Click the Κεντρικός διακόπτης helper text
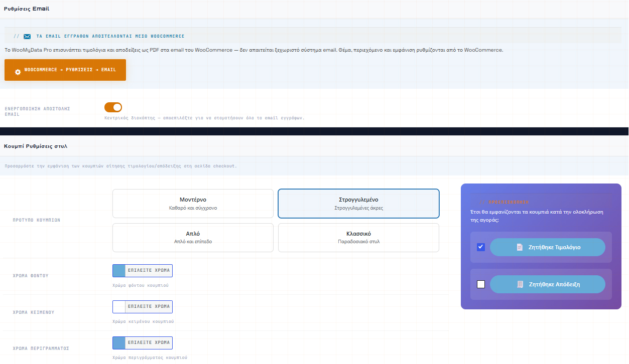The image size is (629, 364). (204, 118)
